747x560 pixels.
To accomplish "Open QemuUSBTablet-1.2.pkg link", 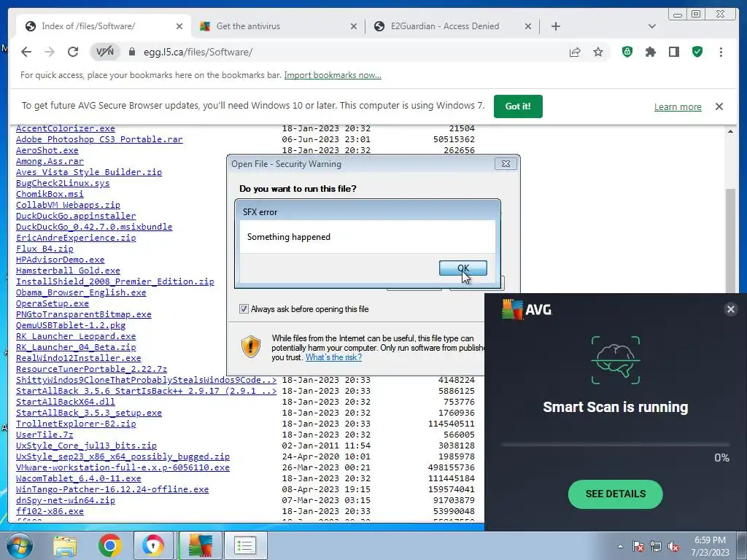I will (x=71, y=325).
